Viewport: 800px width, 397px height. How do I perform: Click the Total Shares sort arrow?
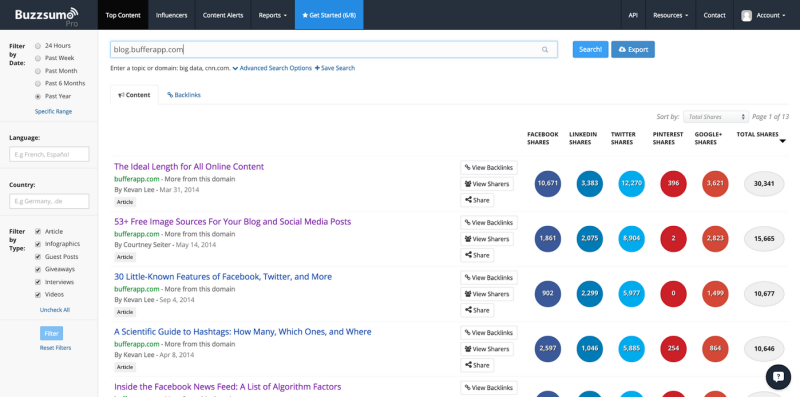pyautogui.click(x=783, y=142)
